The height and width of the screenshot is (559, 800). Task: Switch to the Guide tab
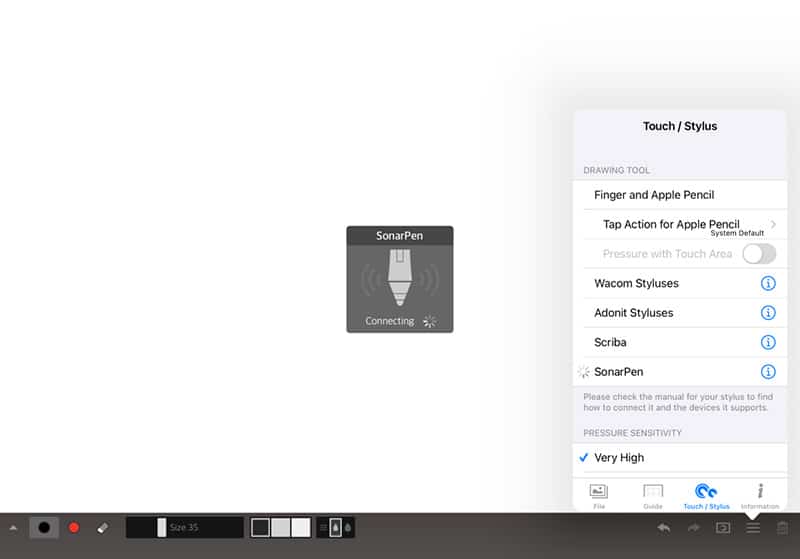[x=652, y=495]
